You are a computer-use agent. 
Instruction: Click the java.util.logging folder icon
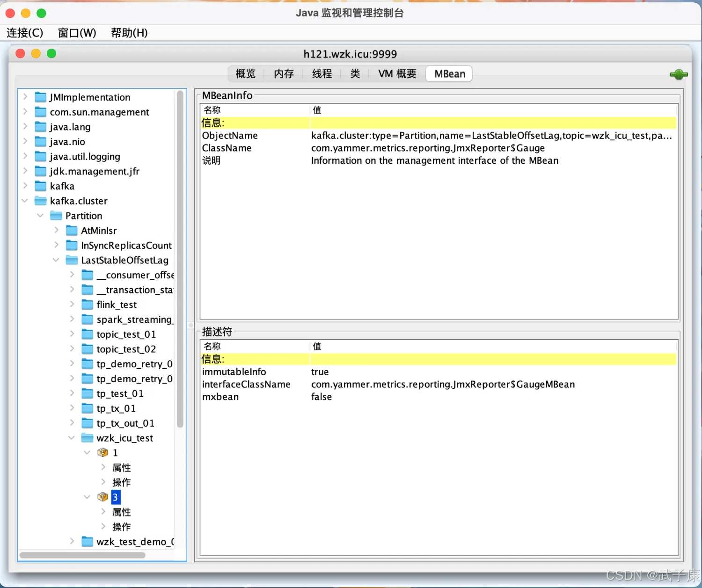pos(41,157)
